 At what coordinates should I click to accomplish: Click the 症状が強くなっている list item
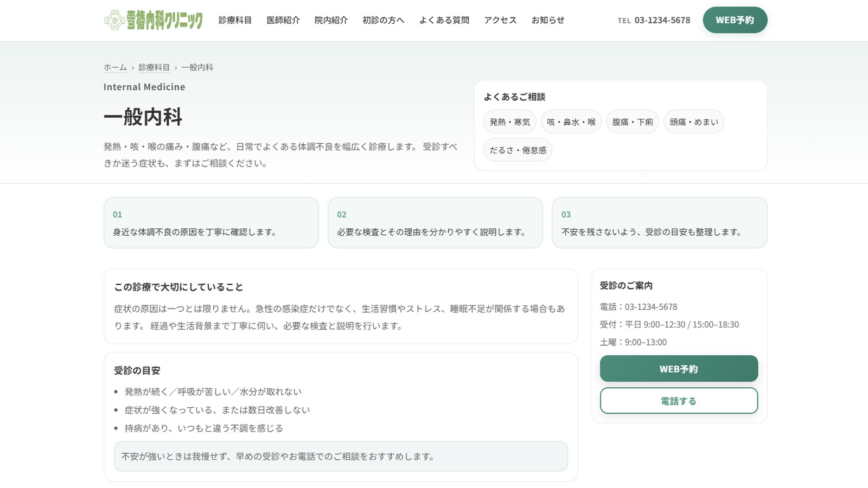pos(217,410)
